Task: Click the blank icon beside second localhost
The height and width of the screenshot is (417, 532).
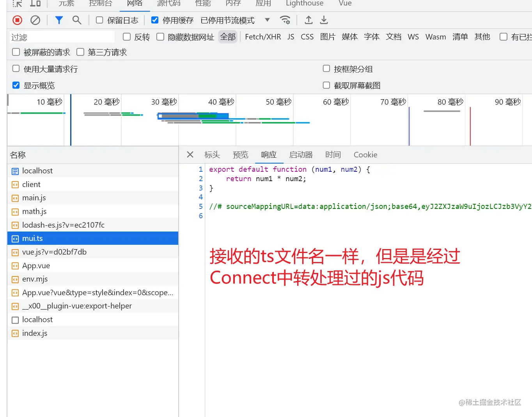Action: point(15,320)
